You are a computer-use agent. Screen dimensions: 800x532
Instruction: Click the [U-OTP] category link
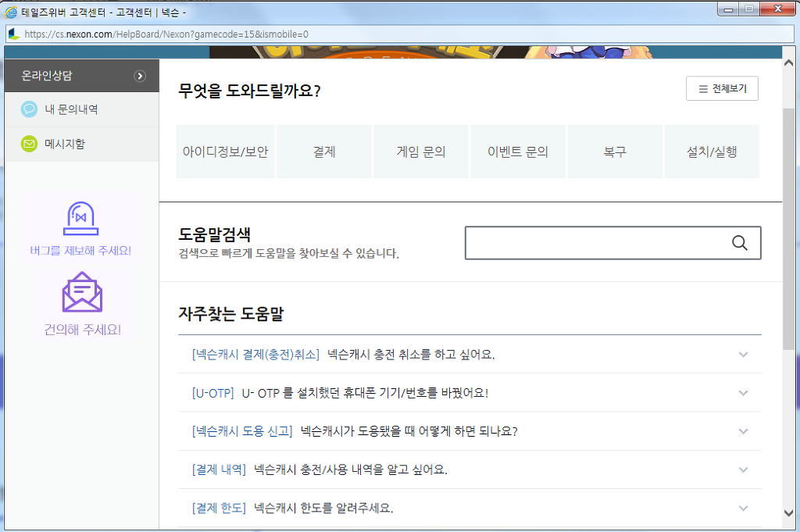(x=212, y=393)
